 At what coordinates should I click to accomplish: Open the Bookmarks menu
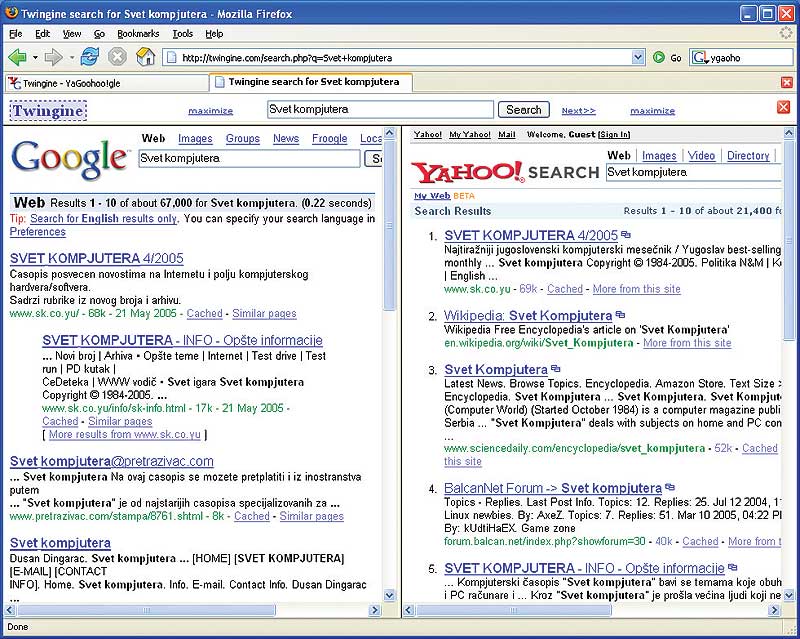pos(138,34)
